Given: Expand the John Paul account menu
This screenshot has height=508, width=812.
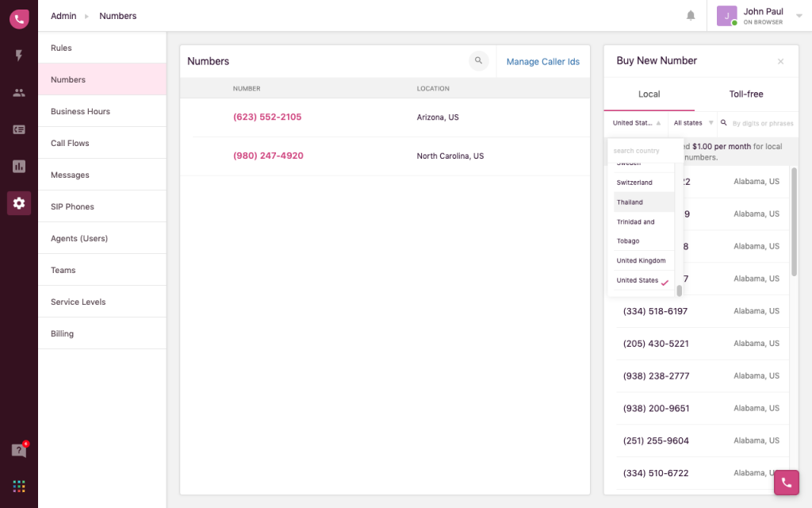Looking at the screenshot, I should [799, 15].
